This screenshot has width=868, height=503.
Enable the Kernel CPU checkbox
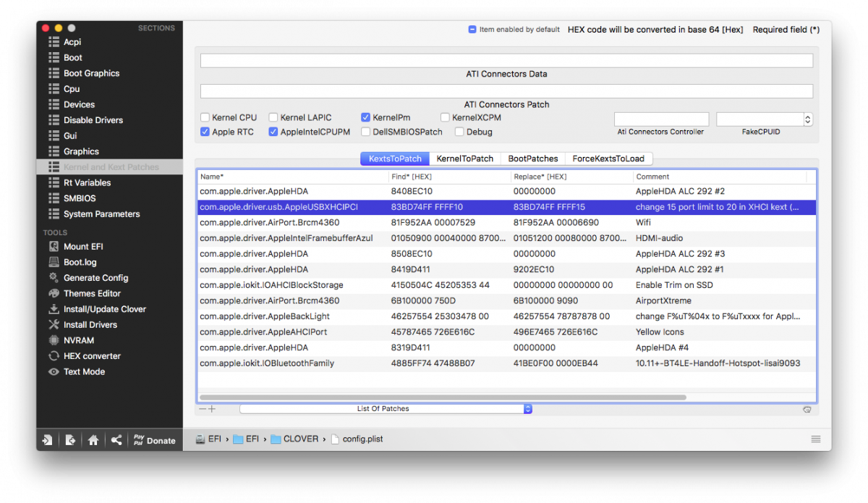click(205, 117)
